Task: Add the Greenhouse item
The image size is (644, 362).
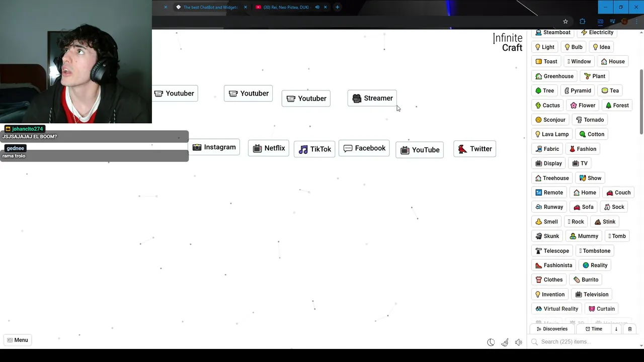Action: 554,76
